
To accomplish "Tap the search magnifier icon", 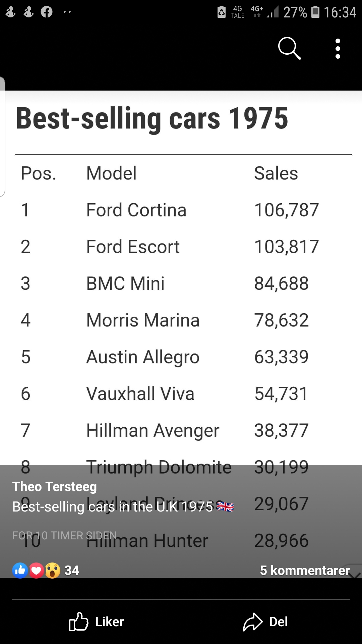I will 289,49.
